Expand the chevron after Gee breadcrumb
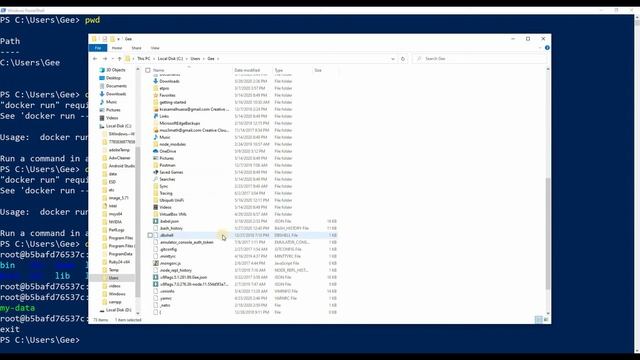This screenshot has height=360, width=640. click(218, 59)
